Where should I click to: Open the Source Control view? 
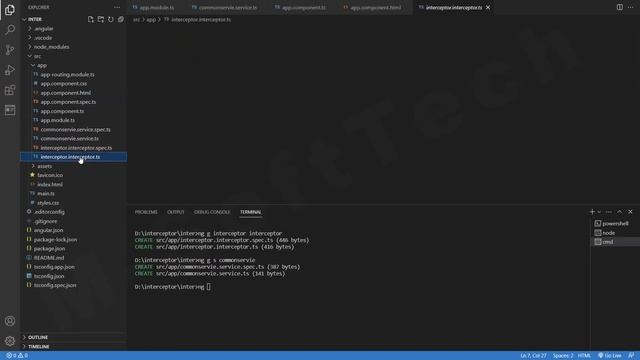(10, 50)
